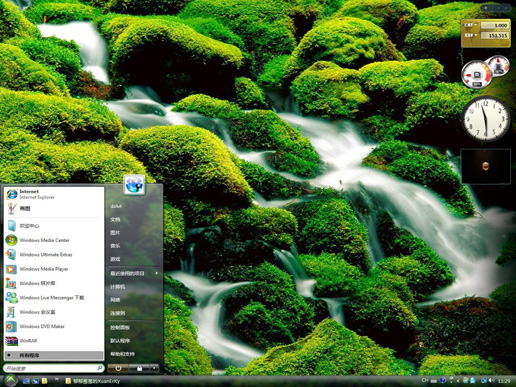
Task: Click the volume speaker tray icon
Action: coord(491,380)
